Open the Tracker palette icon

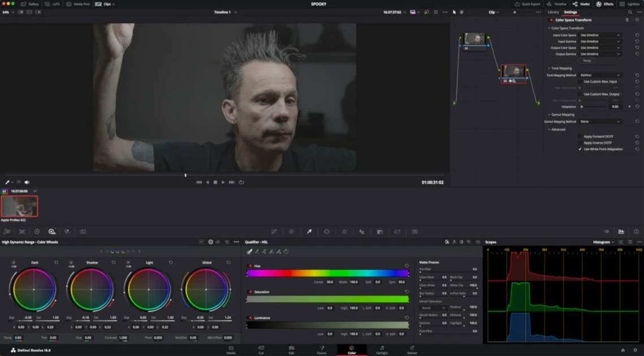[x=344, y=232]
